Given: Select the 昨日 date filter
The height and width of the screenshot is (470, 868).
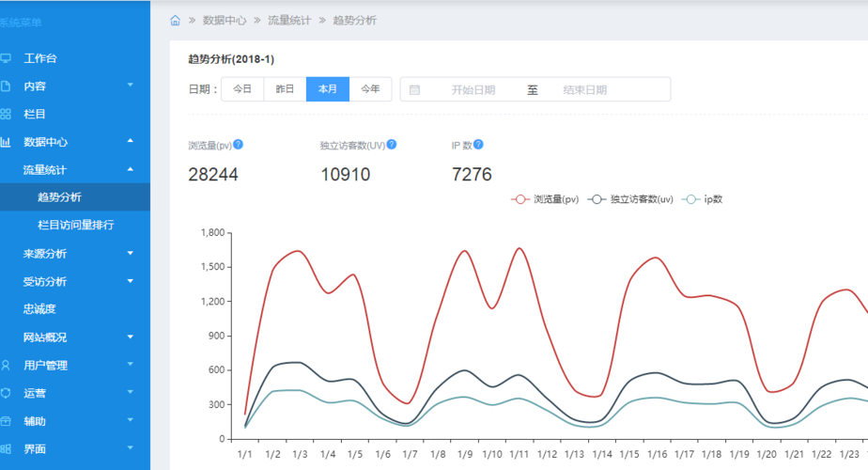Looking at the screenshot, I should [285, 89].
